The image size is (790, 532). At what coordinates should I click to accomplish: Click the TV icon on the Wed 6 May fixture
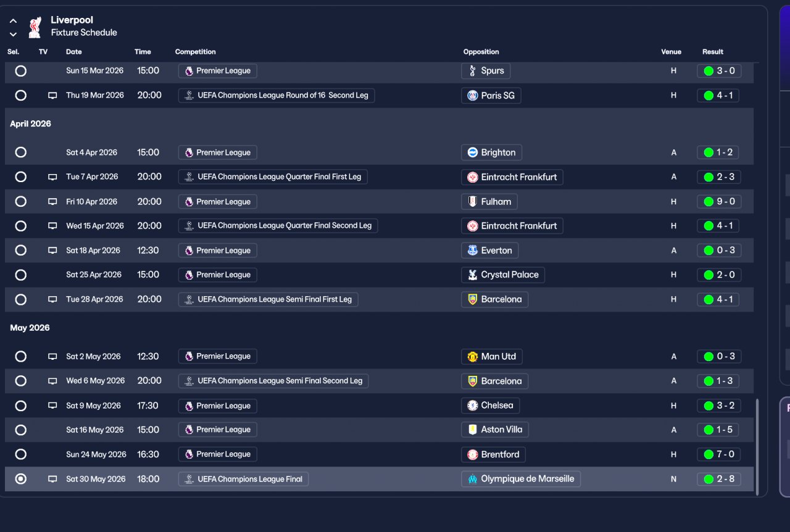click(52, 381)
